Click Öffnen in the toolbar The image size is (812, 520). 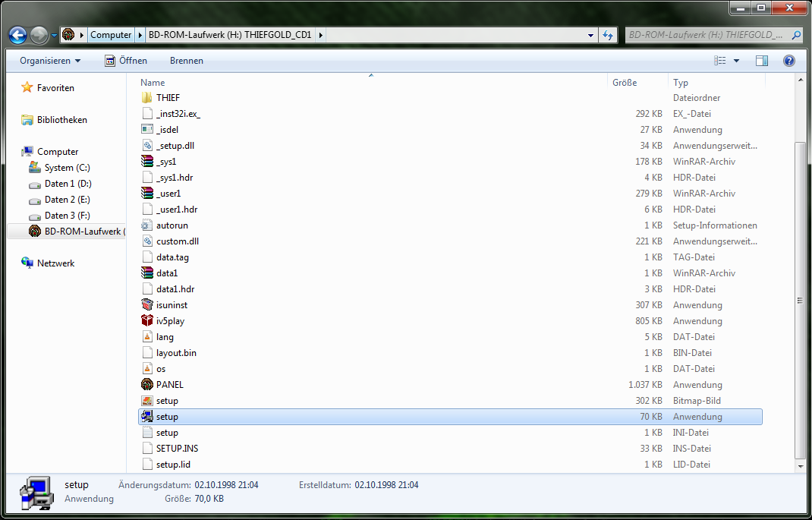click(x=126, y=61)
